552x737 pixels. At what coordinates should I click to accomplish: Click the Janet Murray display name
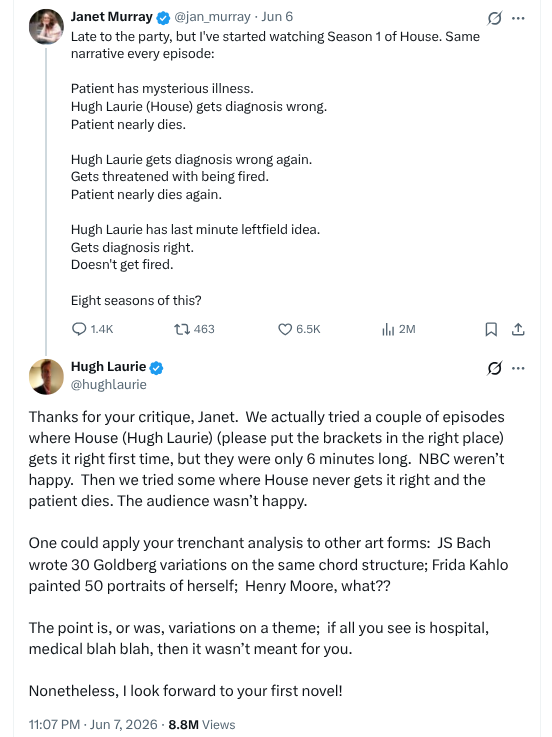pos(111,17)
